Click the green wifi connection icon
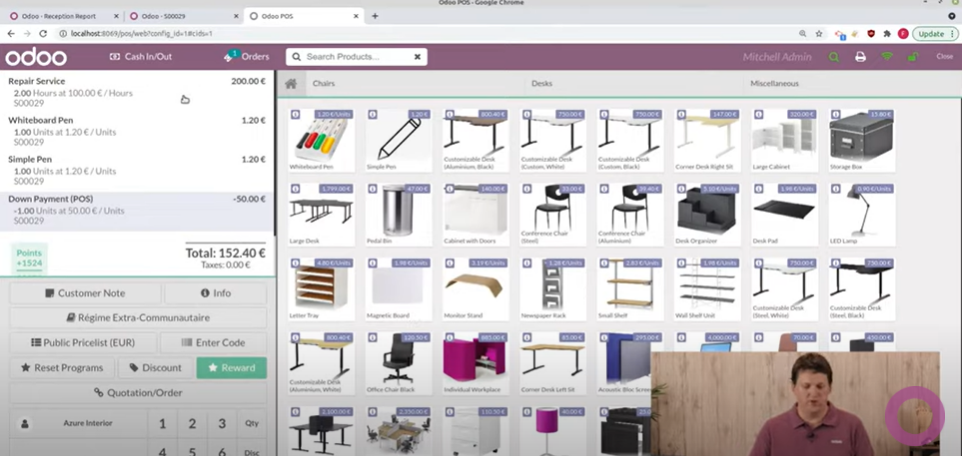Image resolution: width=962 pixels, height=456 pixels. [887, 56]
